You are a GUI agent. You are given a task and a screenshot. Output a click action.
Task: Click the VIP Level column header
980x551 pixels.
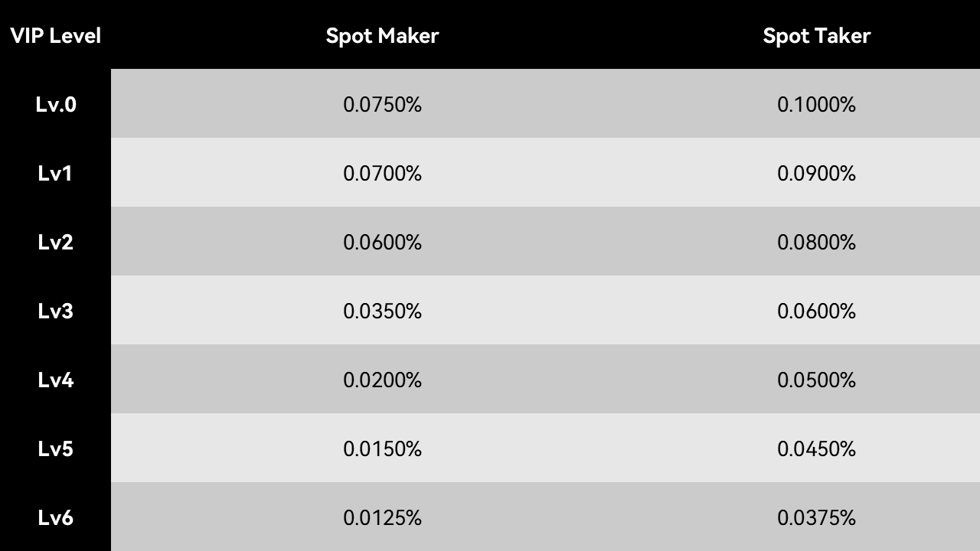pyautogui.click(x=55, y=35)
